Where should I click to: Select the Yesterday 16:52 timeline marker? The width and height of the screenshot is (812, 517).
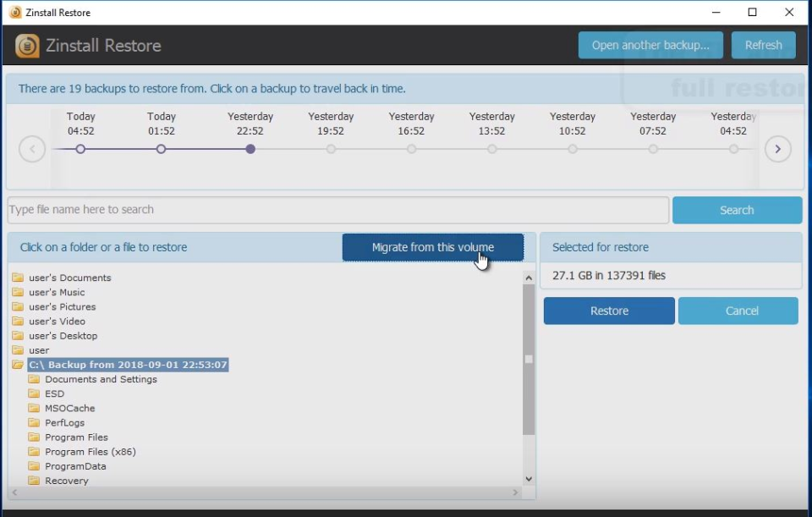click(412, 149)
